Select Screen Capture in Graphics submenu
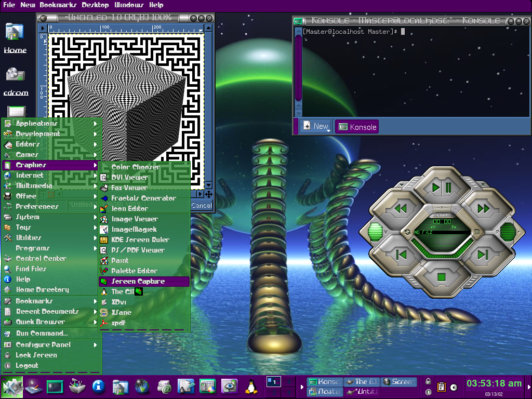Image resolution: width=532 pixels, height=399 pixels. 144,281
